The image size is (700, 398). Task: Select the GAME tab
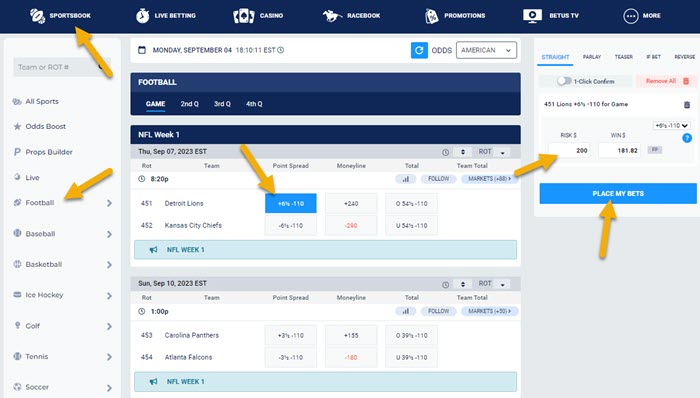coord(155,104)
